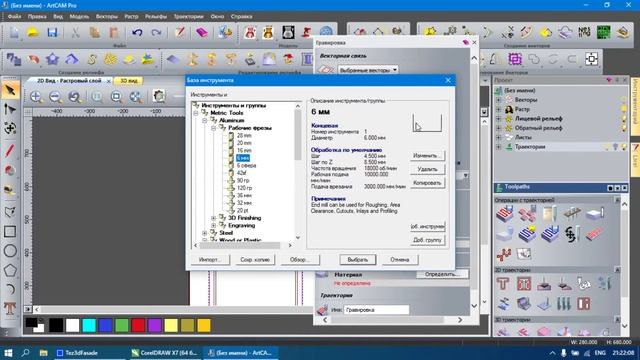The height and width of the screenshot is (360, 640).
Task: Click the scissors Cut icon
Action: (x=75, y=32)
